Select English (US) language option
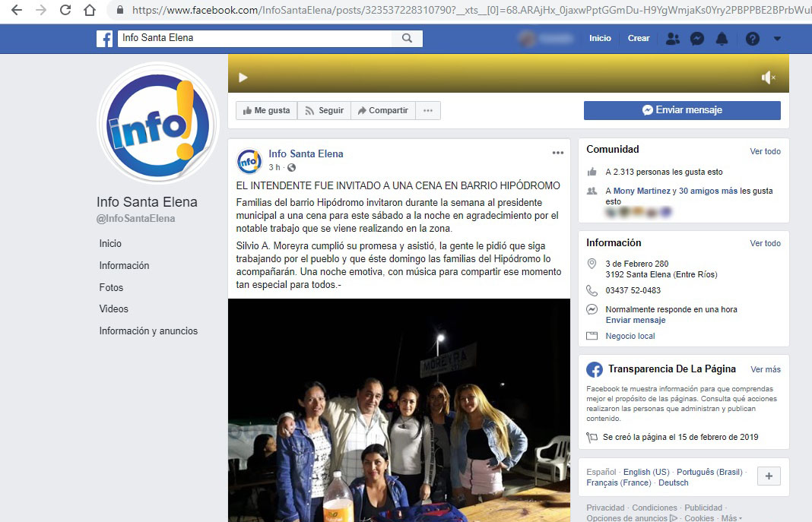812x522 pixels. coord(645,471)
